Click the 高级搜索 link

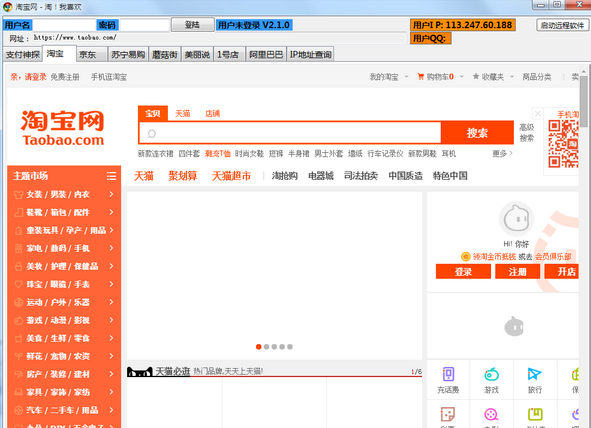(x=527, y=133)
